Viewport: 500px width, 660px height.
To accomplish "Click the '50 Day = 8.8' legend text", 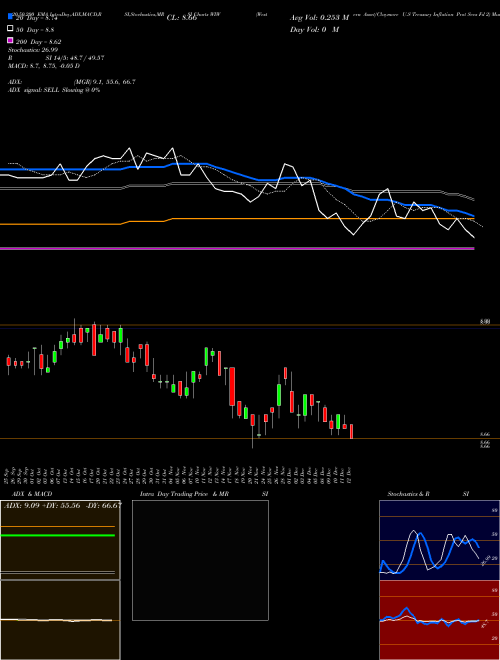I will (35, 30).
